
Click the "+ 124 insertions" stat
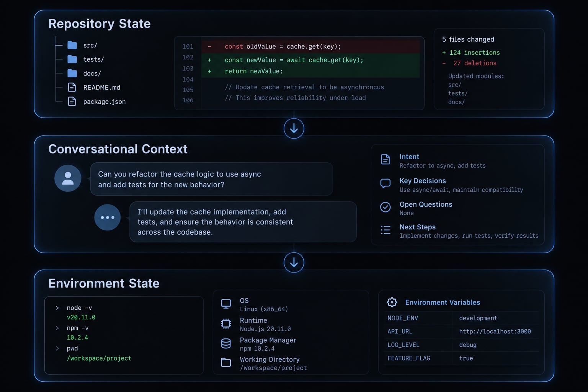coord(471,52)
